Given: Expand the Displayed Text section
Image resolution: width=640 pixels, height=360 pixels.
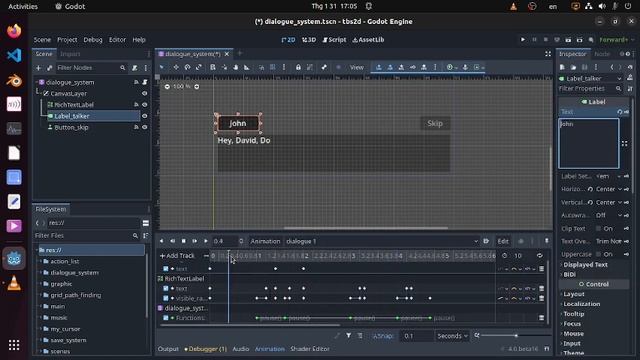Looking at the screenshot, I should pyautogui.click(x=585, y=265).
